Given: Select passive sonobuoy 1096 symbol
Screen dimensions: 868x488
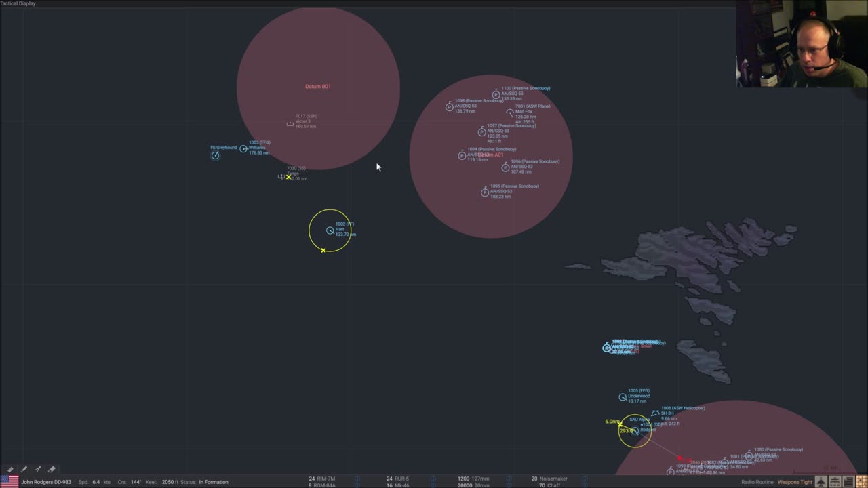Looking at the screenshot, I should point(505,167).
